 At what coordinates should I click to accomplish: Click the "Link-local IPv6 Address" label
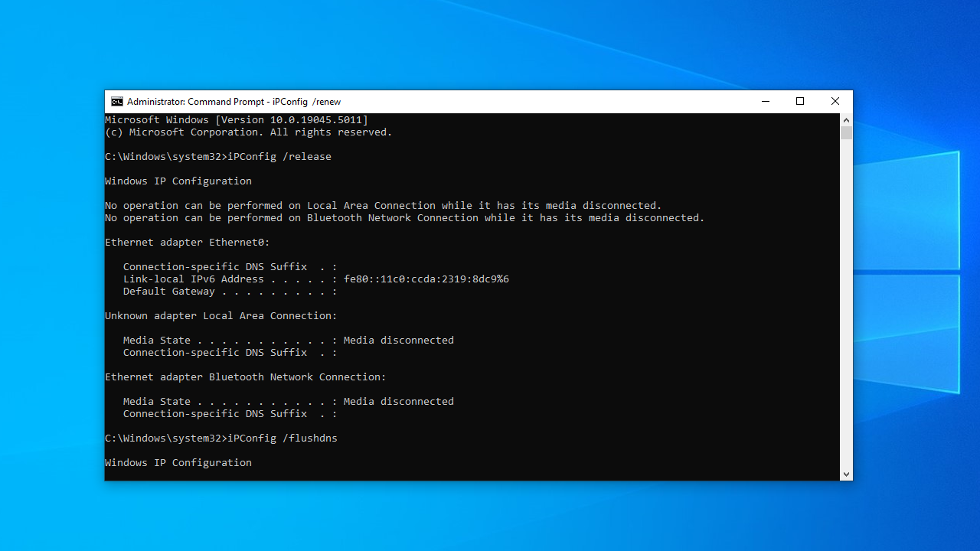point(194,279)
